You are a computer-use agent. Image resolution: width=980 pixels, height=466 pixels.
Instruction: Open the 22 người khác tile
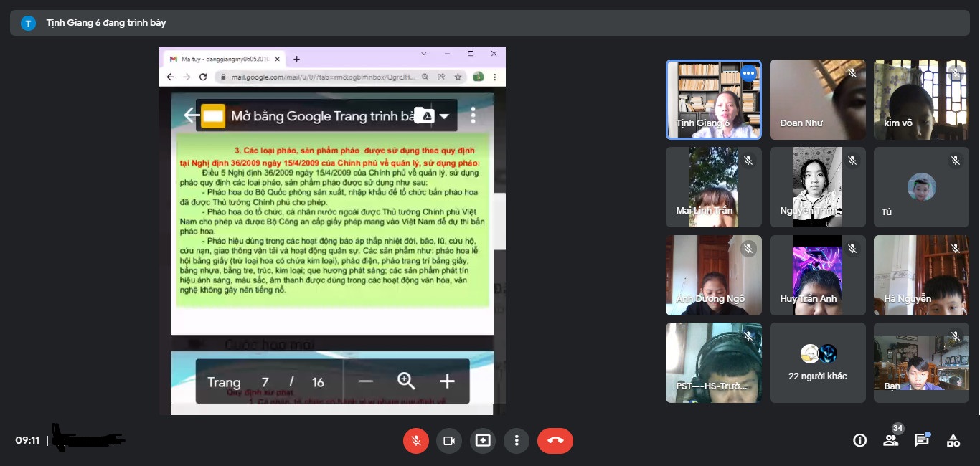tap(818, 363)
